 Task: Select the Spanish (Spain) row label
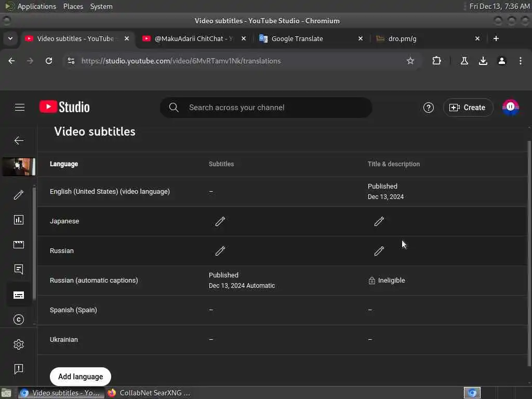[x=73, y=310]
